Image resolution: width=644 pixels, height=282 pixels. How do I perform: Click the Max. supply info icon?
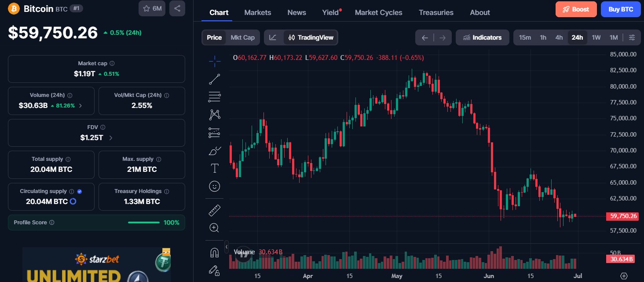pyautogui.click(x=159, y=159)
